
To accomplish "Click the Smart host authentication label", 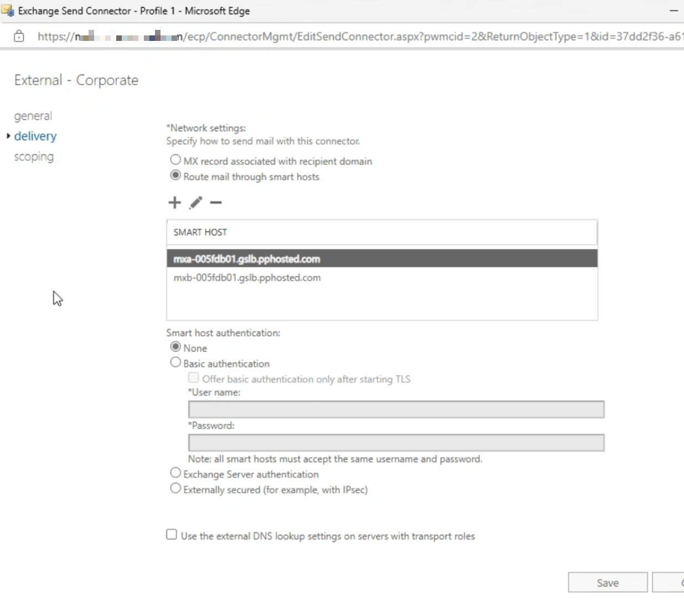I will click(223, 333).
